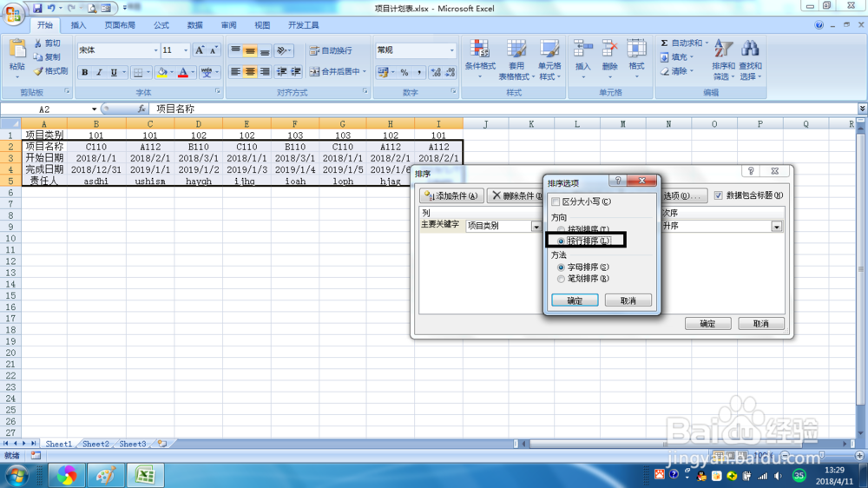Viewport: 868px width, 488px height.
Task: Open Sort and Filter (排序和筛选)
Action: pyautogui.click(x=724, y=60)
